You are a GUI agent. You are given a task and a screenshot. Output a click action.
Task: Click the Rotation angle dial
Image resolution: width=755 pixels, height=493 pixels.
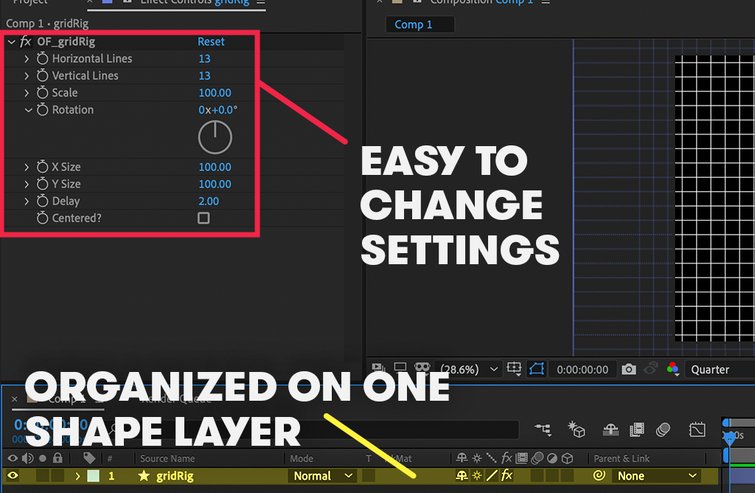point(214,138)
